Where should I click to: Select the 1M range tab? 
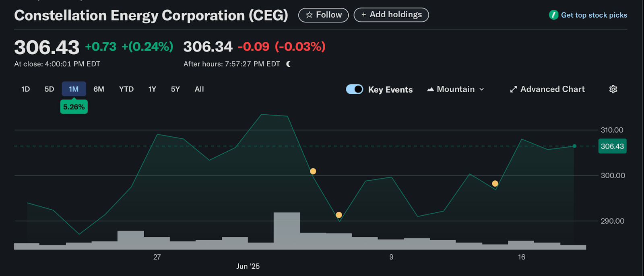pos(74,89)
